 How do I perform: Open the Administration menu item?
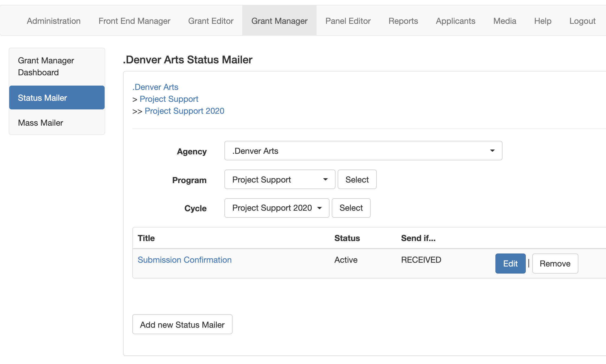coord(54,21)
